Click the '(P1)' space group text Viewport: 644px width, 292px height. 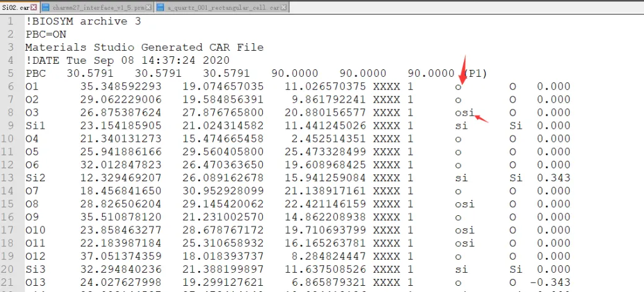[x=476, y=74]
